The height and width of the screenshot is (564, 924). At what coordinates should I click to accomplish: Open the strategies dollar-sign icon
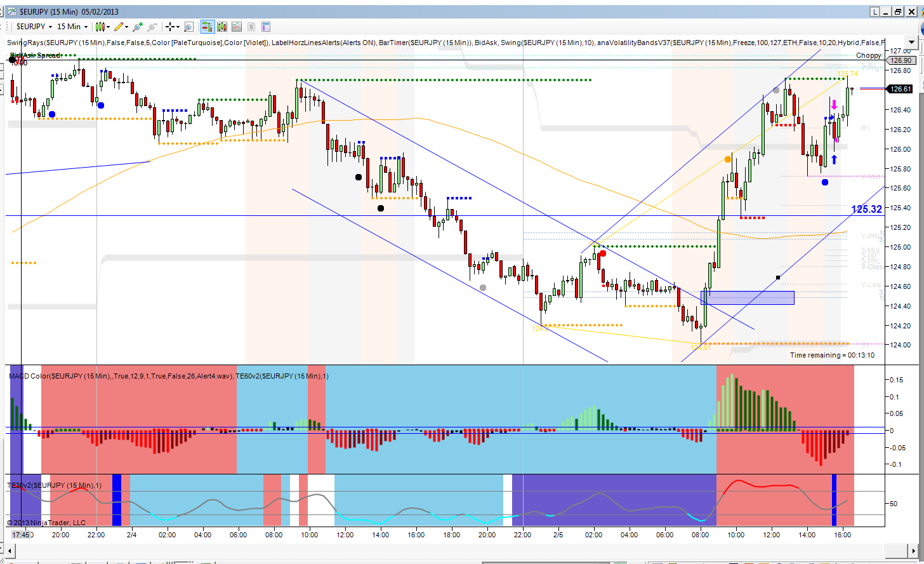[251, 27]
